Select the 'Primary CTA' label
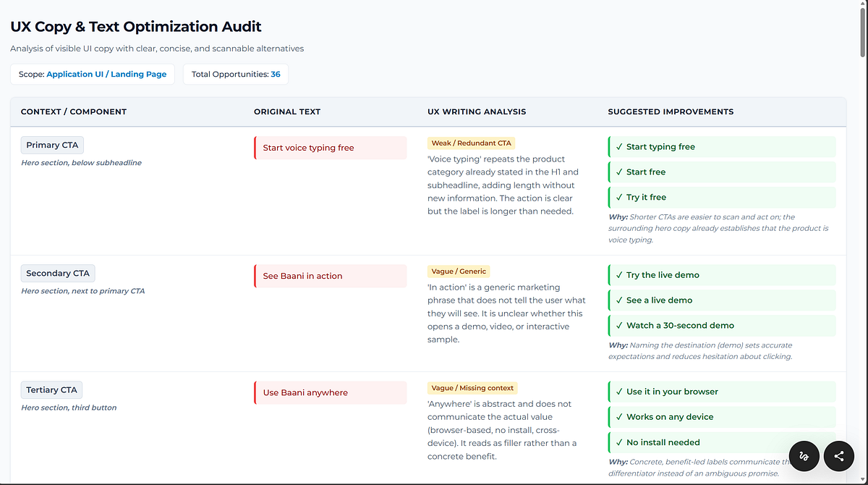Viewport: 868px width, 485px height. tap(52, 145)
